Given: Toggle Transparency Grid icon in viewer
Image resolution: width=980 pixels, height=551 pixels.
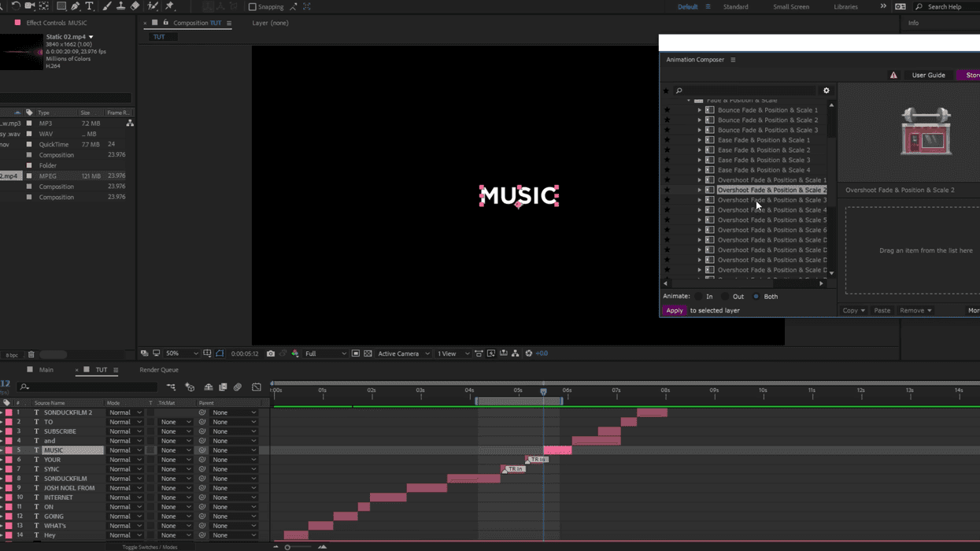Looking at the screenshot, I should pos(368,353).
